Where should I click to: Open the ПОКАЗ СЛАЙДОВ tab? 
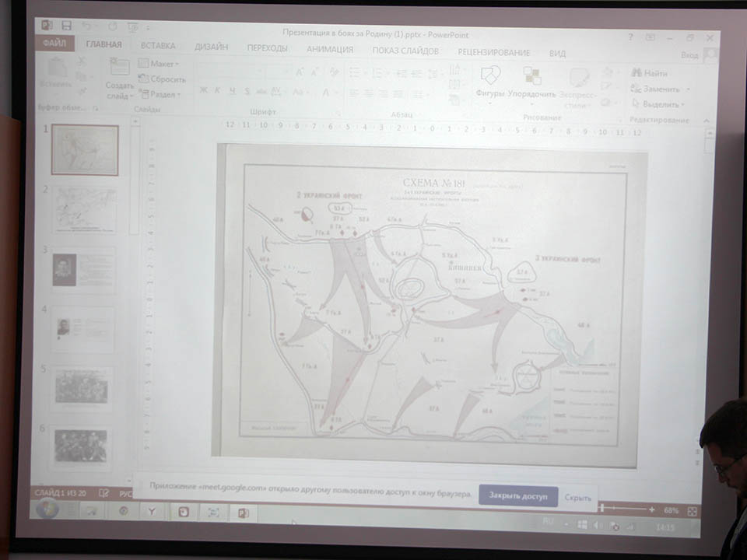pyautogui.click(x=405, y=51)
